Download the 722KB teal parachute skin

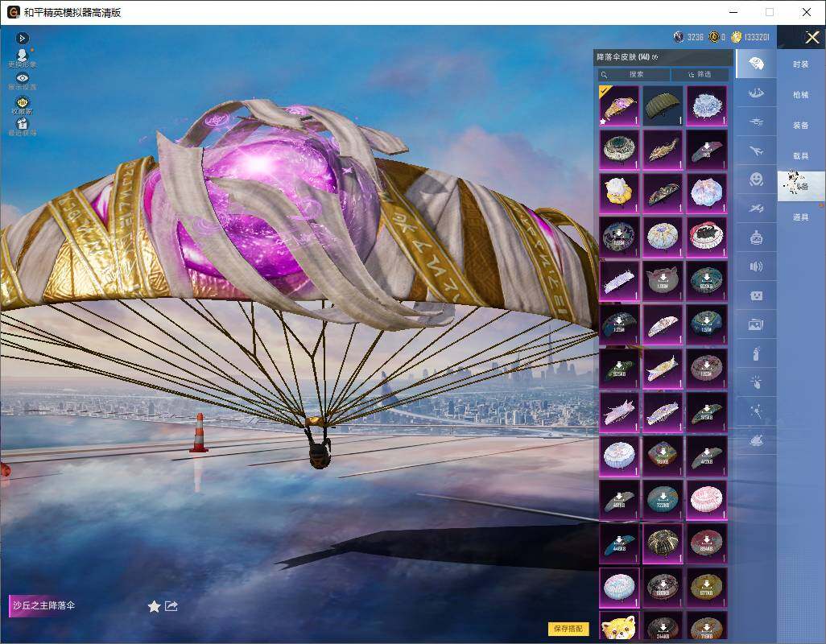[x=663, y=499]
